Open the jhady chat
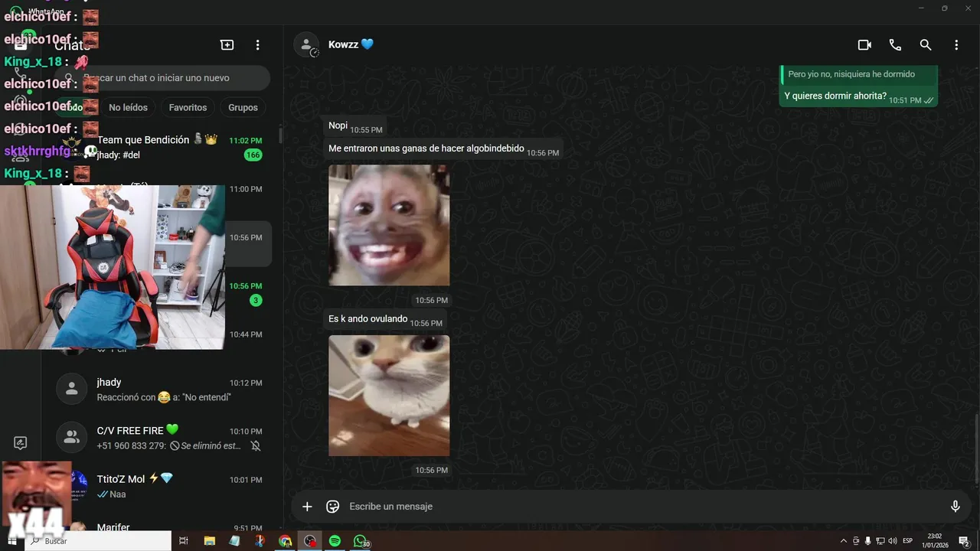Viewport: 980px width, 551px height. pyautogui.click(x=162, y=389)
